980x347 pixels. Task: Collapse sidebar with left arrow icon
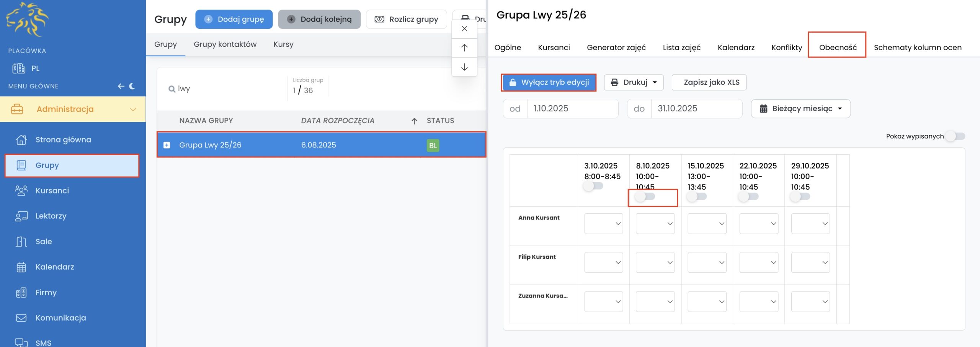tap(121, 86)
